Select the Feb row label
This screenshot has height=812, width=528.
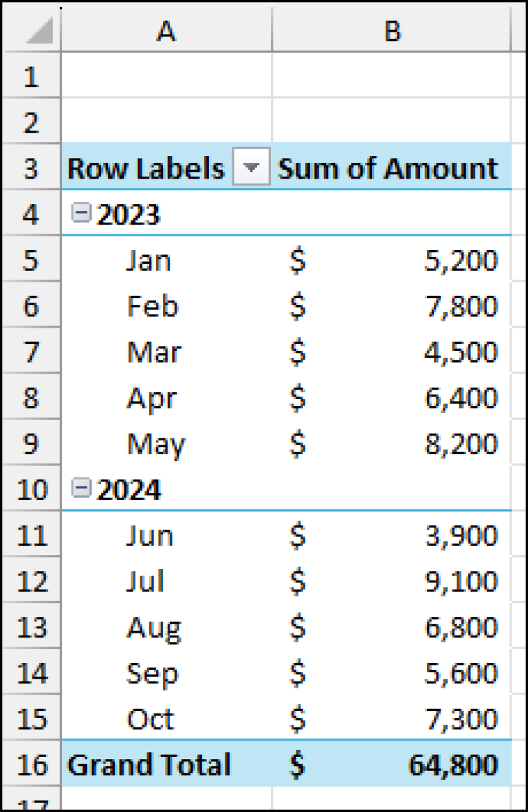[152, 306]
